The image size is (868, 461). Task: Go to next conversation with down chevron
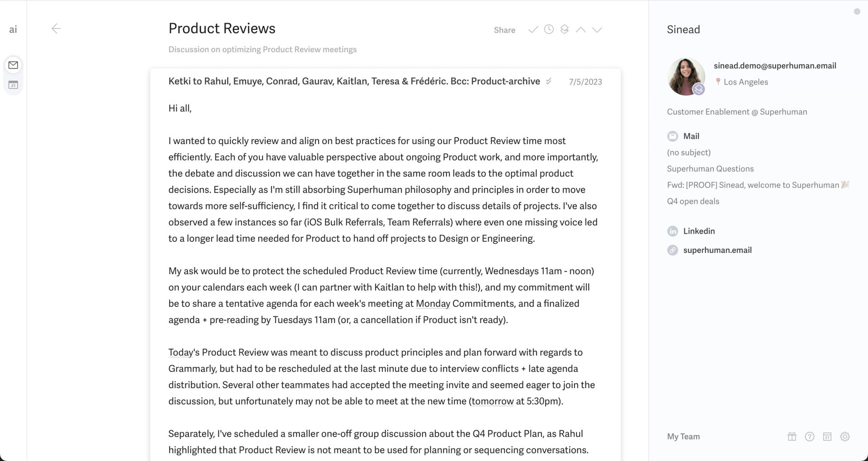tap(597, 30)
